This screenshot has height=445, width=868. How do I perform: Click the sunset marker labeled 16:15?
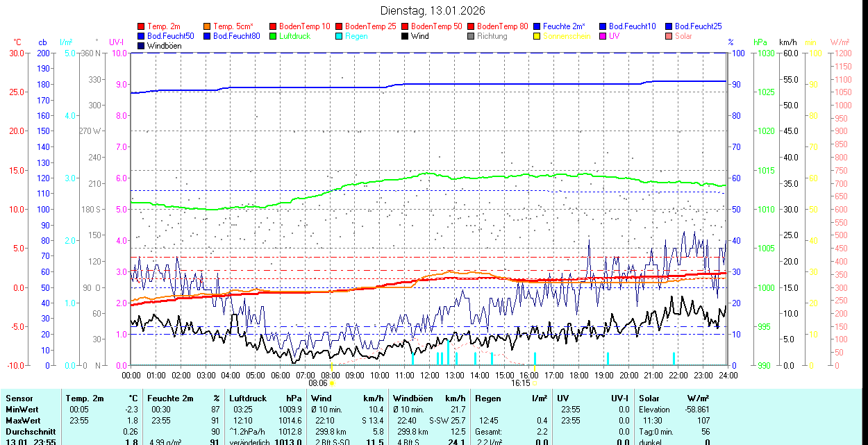click(521, 383)
